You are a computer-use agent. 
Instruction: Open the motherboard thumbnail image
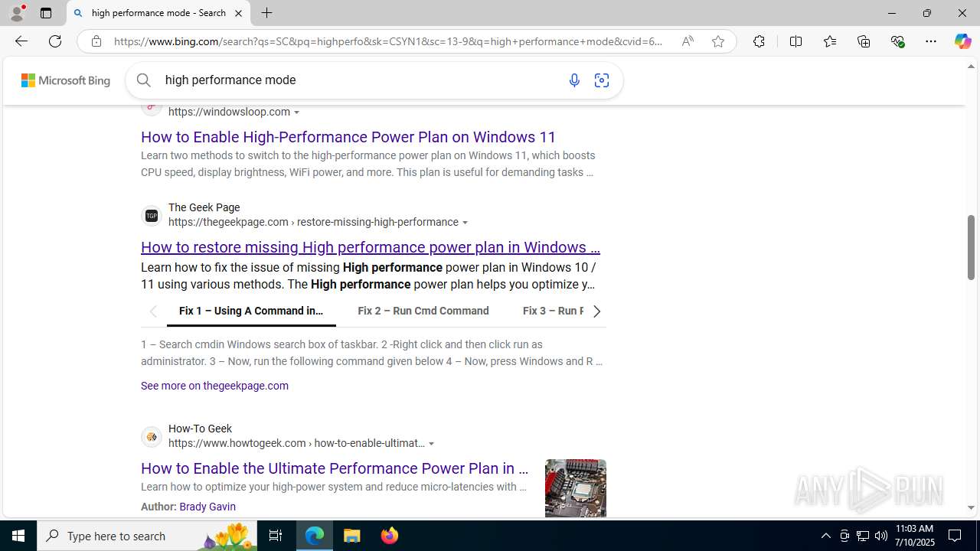pos(576,488)
